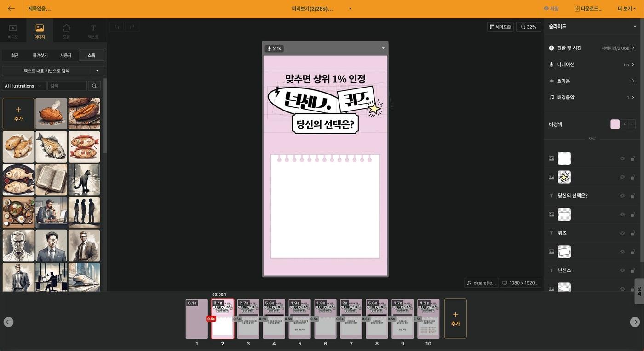Image resolution: width=644 pixels, height=351 pixels.
Task: Switch to the 즐겨찾기 tab
Action: [x=39, y=55]
